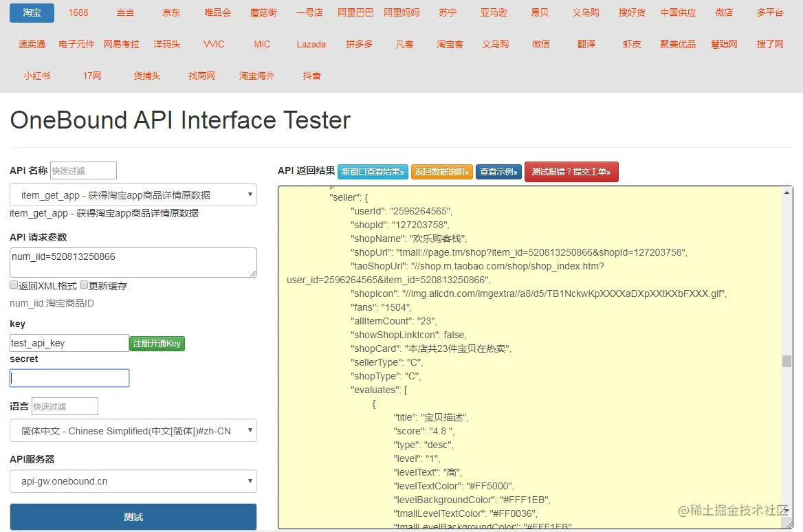Image resolution: width=803 pixels, height=532 pixels.
Task: Focus the API 名称 quick filter field
Action: click(x=83, y=170)
